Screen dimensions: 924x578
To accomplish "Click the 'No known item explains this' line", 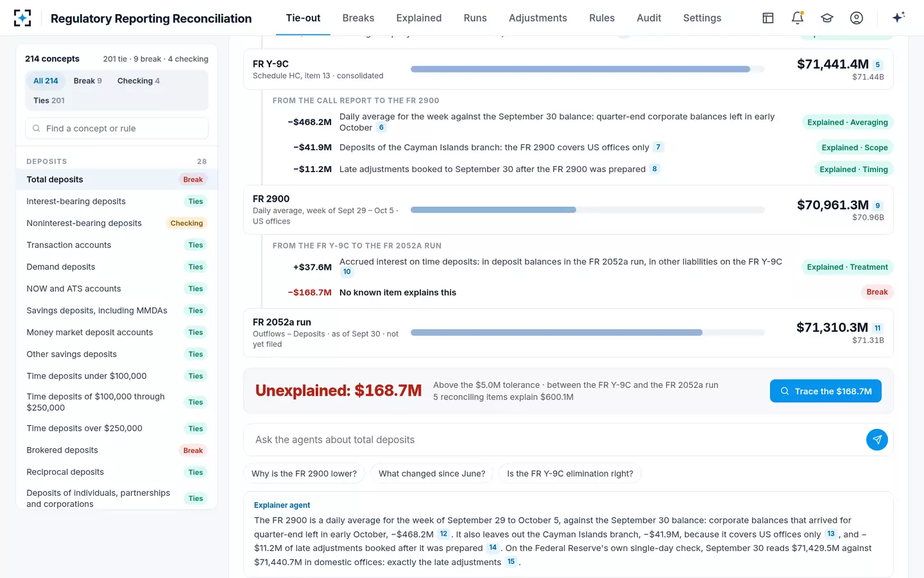I will [398, 292].
